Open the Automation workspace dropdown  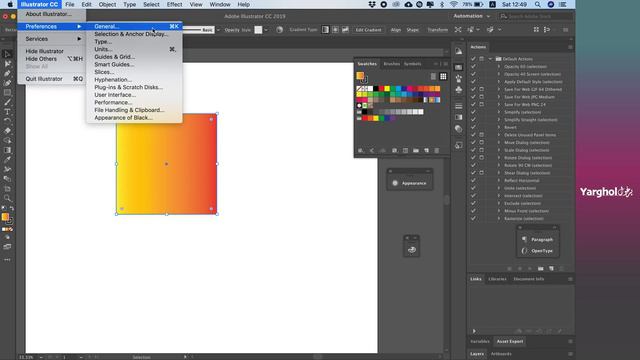(471, 16)
